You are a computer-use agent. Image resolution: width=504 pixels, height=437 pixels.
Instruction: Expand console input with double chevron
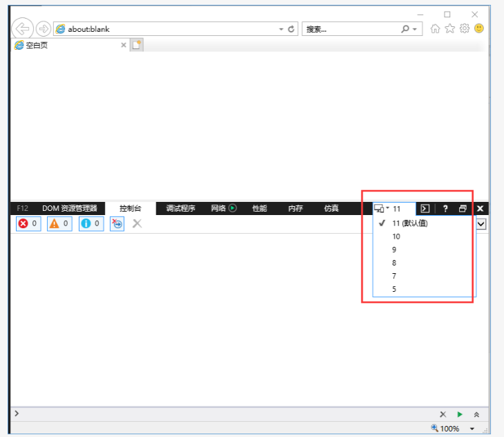(476, 414)
